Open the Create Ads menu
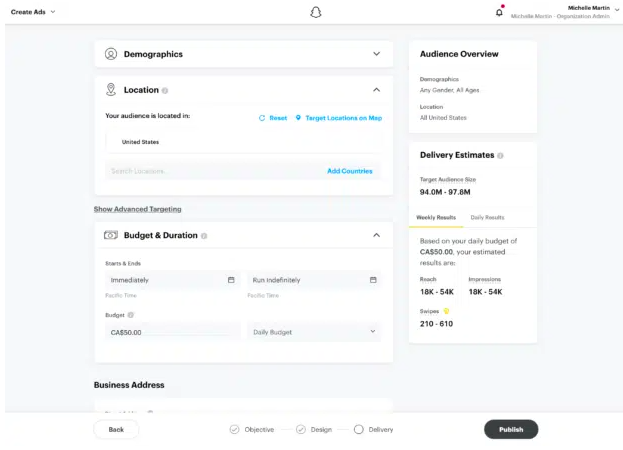623x450 pixels. tap(33, 12)
